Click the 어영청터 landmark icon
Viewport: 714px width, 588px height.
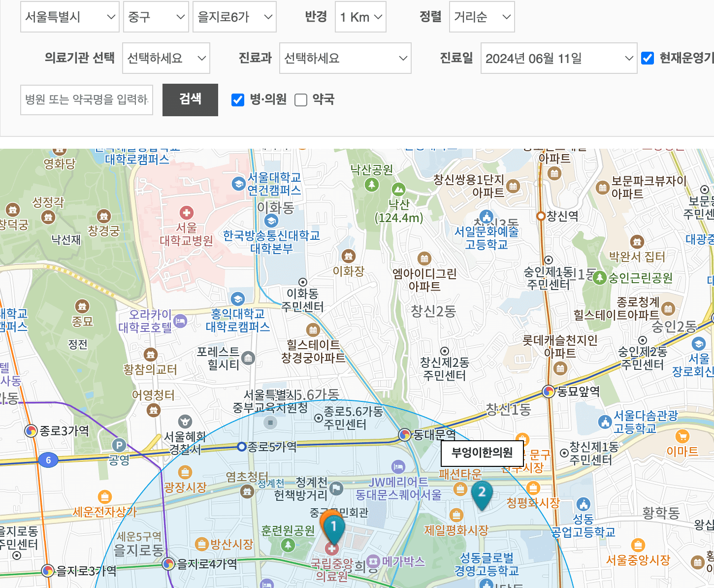[154, 410]
